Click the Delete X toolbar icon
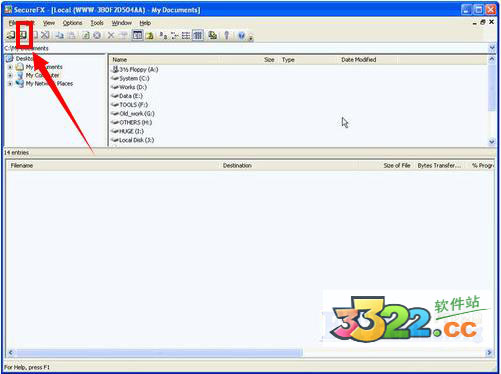 111,35
